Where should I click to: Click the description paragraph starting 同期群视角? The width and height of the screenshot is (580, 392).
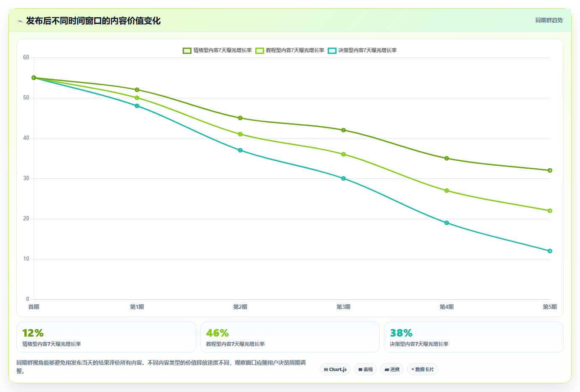click(x=161, y=367)
